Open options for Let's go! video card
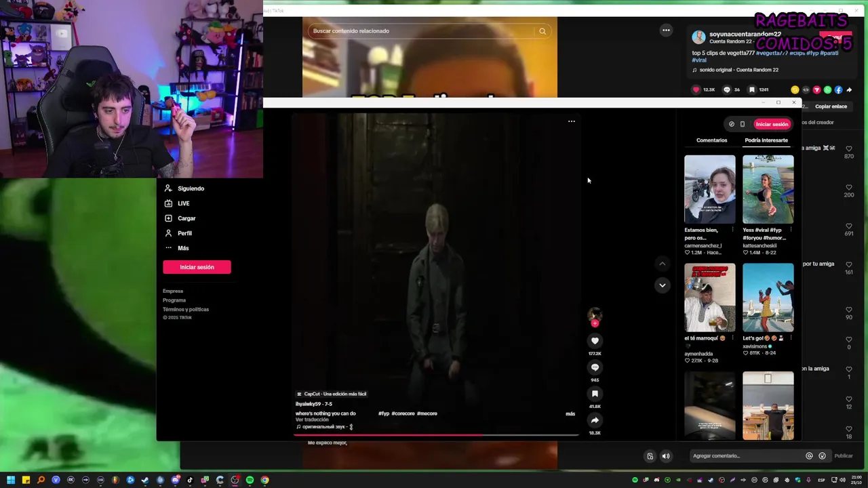This screenshot has width=868, height=488. pyautogui.click(x=791, y=338)
